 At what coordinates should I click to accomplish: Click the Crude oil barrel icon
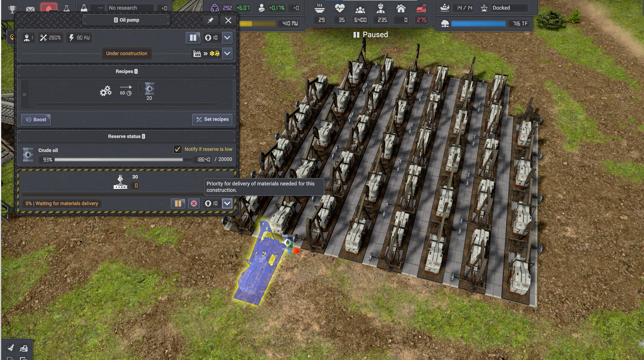point(28,155)
